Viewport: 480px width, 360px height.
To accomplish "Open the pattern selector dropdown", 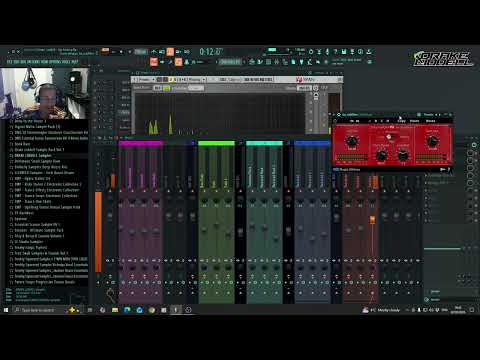I will (230, 62).
